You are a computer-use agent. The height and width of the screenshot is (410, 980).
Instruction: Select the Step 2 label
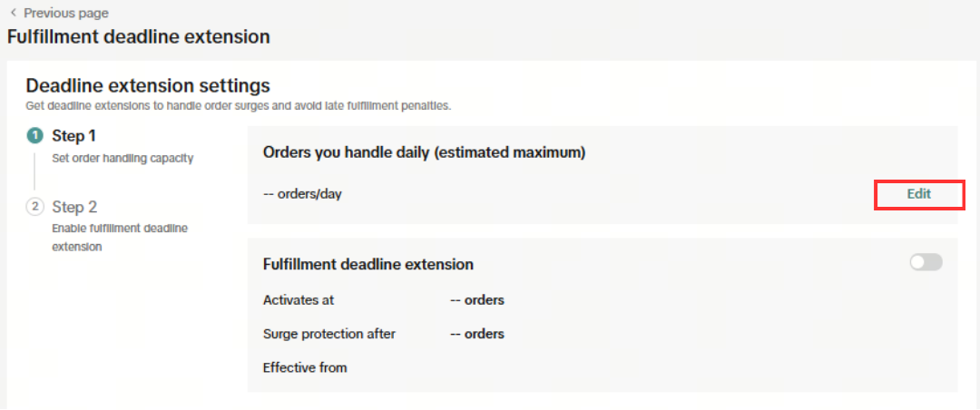coord(74,207)
